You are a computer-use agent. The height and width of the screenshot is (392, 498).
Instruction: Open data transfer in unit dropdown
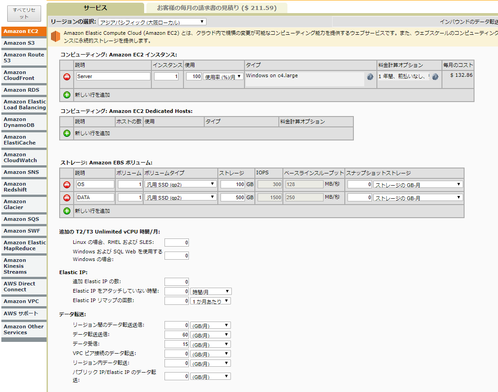pyautogui.click(x=211, y=344)
